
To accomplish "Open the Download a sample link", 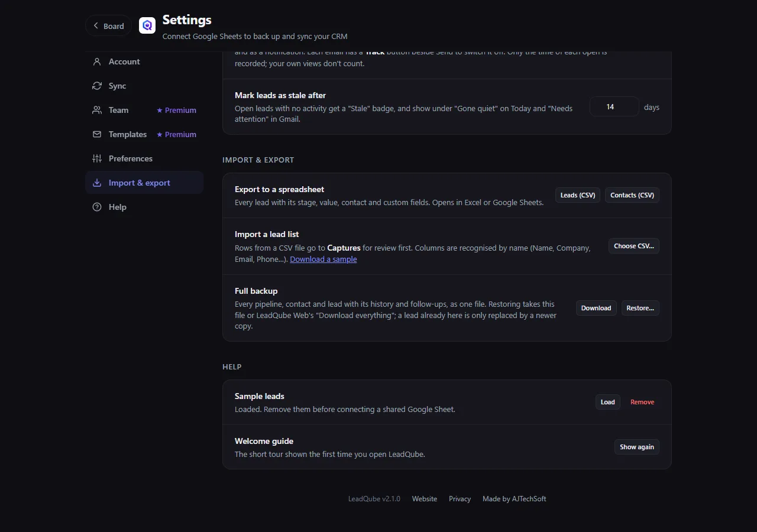I will 323,259.
